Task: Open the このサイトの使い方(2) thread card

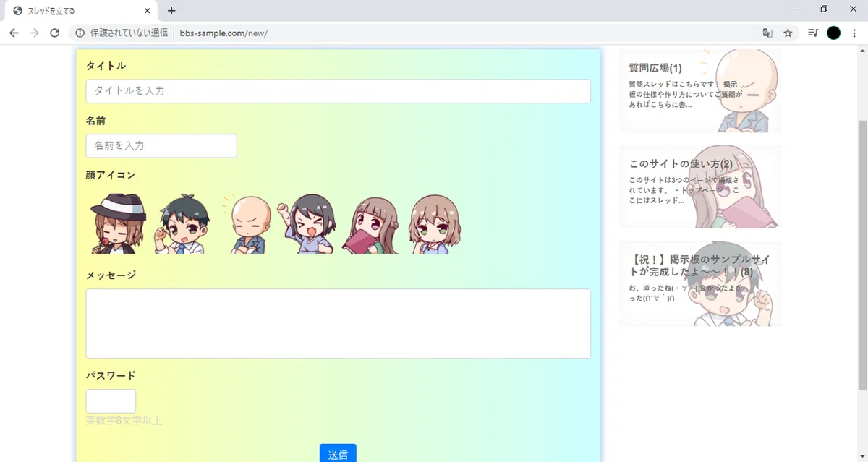Action: [x=699, y=187]
